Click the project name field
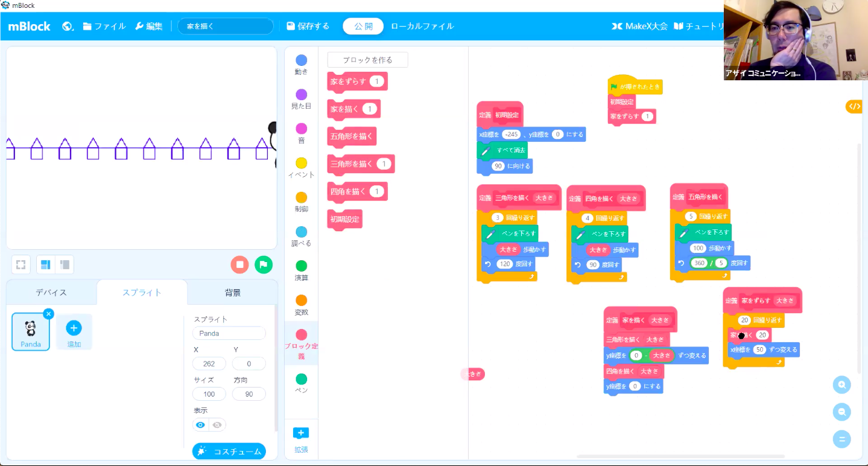This screenshot has width=868, height=466. pos(226,27)
